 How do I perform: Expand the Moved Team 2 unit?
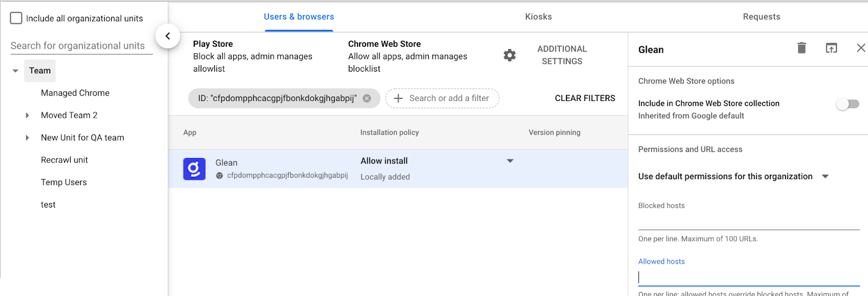tap(28, 115)
